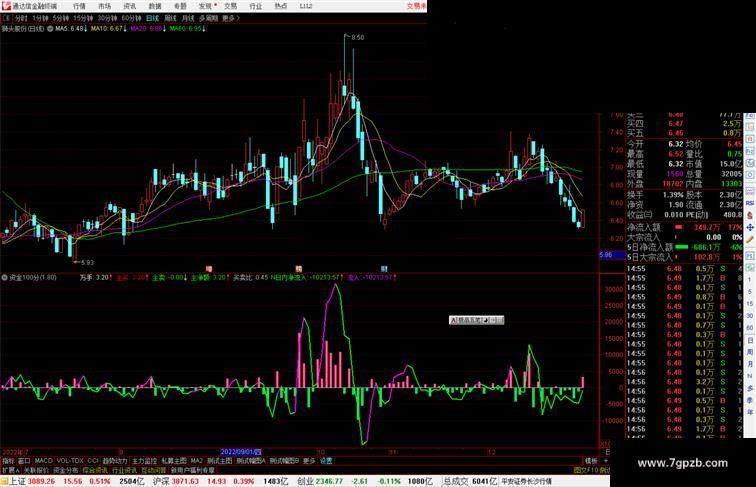Select the MACD indicator tab
Viewport: 756px width, 487px height.
[43, 461]
